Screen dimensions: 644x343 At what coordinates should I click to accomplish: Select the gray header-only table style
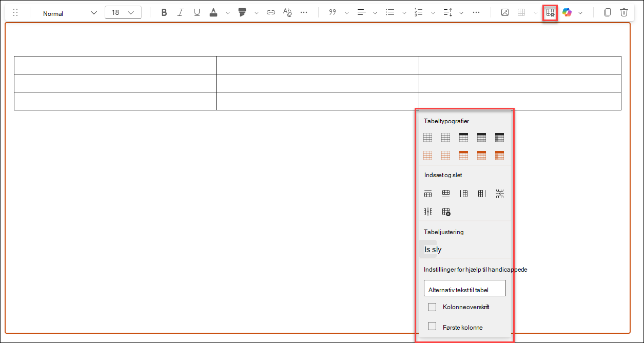[464, 137]
